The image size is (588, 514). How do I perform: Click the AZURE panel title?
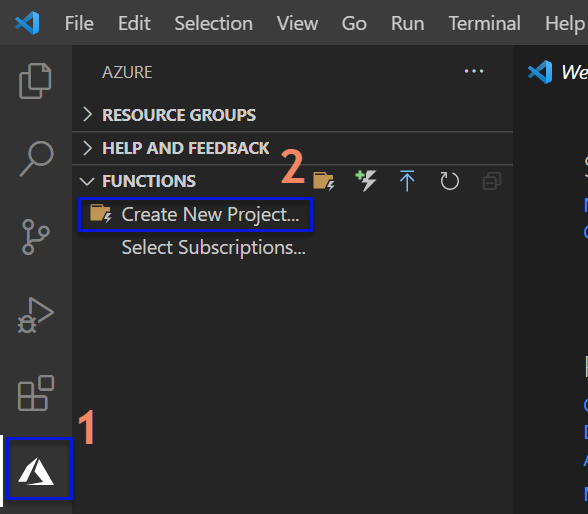(x=127, y=72)
